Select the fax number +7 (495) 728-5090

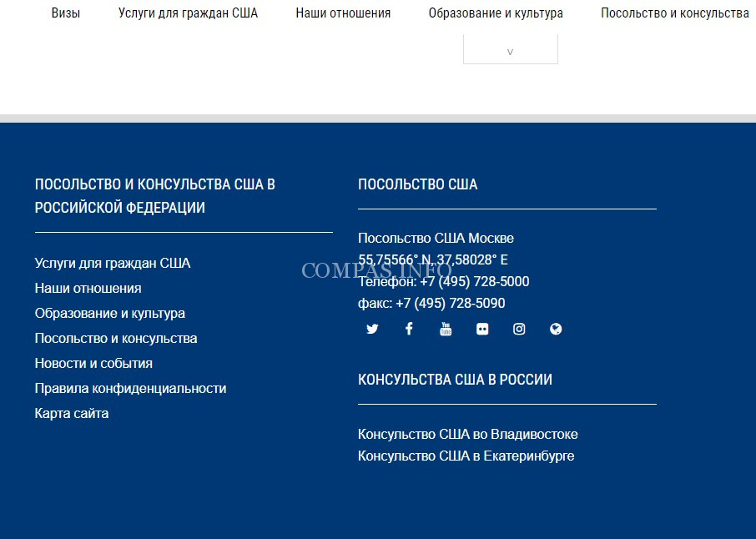tap(451, 303)
